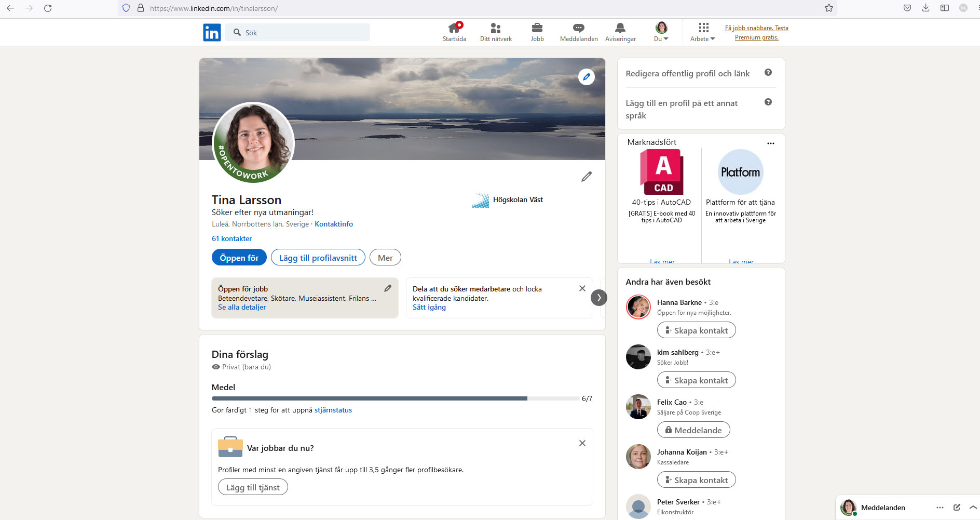Edit the cover photo with pencil icon
This screenshot has height=520, width=980.
tap(587, 77)
